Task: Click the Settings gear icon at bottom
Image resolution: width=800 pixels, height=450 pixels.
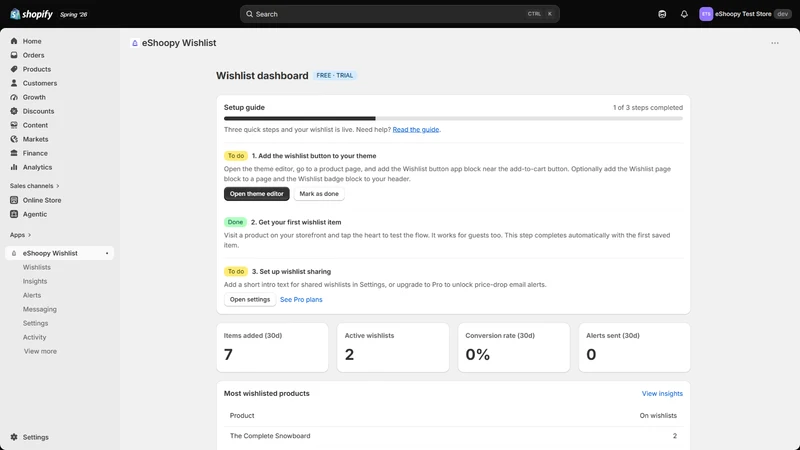Action: click(14, 437)
